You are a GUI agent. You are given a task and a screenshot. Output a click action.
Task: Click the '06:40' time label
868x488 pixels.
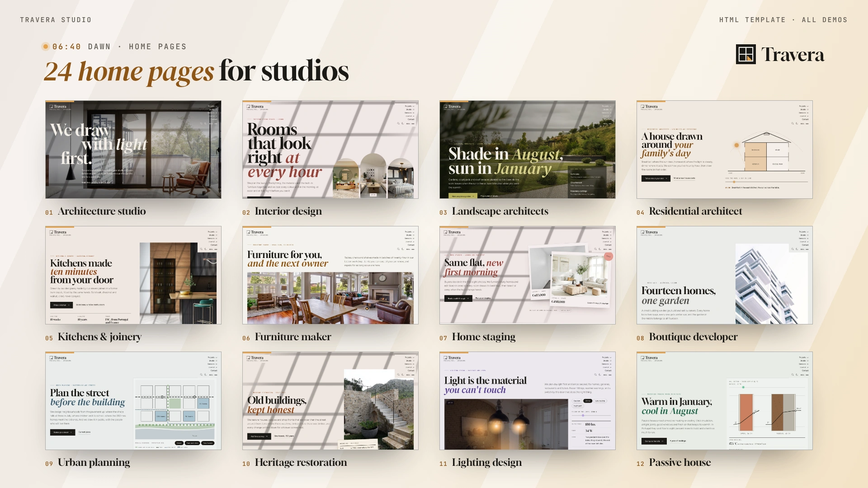tap(66, 47)
